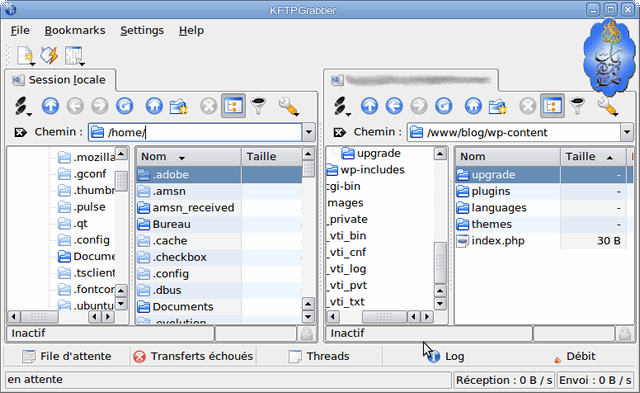Screen dimensions: 640x393
Task: Open the filter funnel in local pane
Action: click(x=259, y=106)
